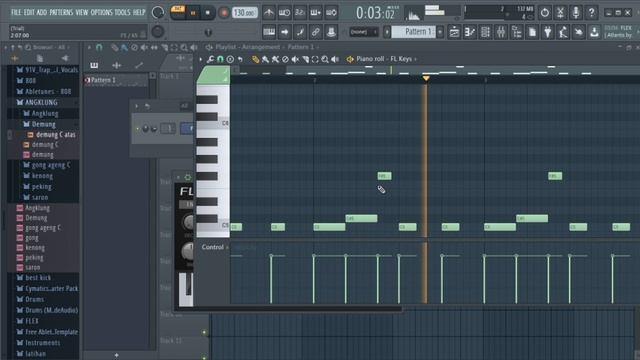Toggle the Browser view icon

(516, 32)
